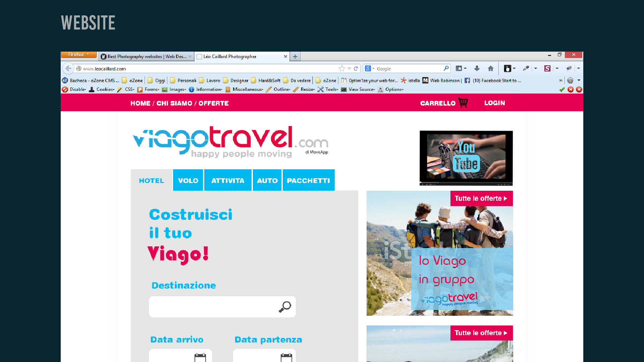Open the Hard&Soft bookmarks folder
Image resolution: width=644 pixels, height=362 pixels.
266,80
